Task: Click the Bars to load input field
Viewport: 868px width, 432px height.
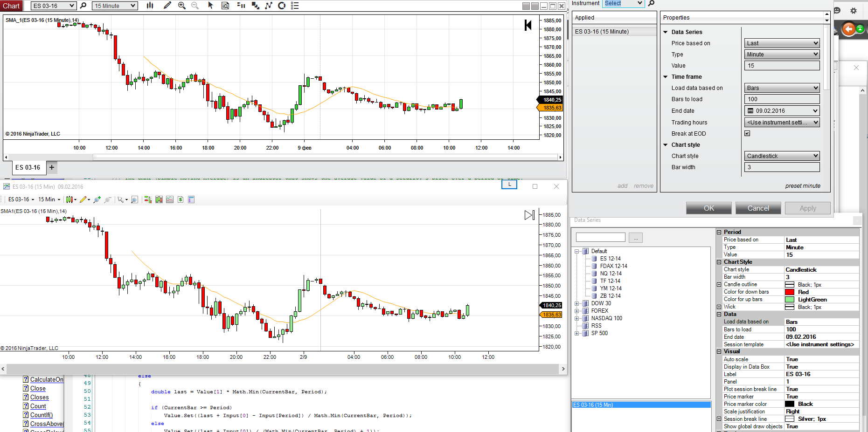Action: (782, 99)
